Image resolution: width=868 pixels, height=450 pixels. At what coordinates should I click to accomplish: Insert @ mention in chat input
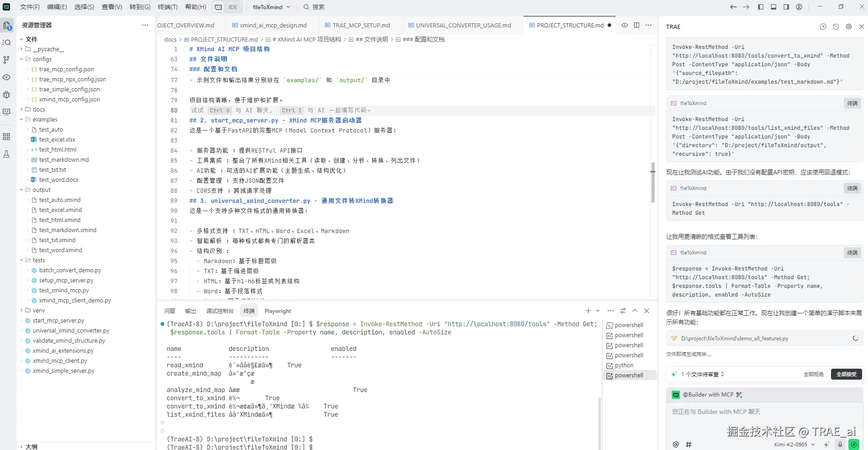pyautogui.click(x=676, y=444)
